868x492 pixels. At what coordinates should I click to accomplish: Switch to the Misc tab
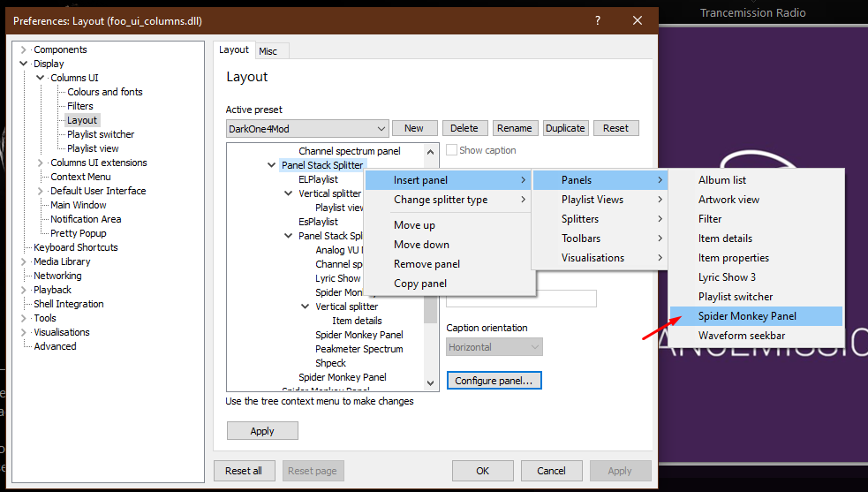(x=268, y=51)
